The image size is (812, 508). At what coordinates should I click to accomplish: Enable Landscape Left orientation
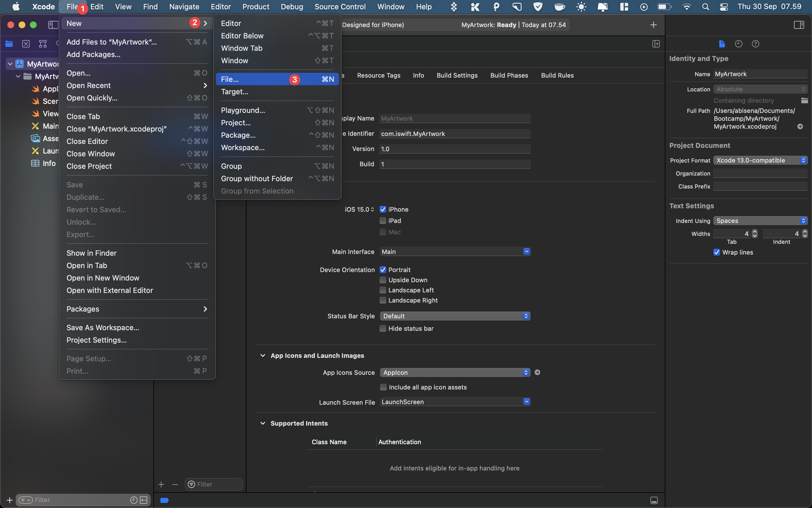tap(383, 290)
